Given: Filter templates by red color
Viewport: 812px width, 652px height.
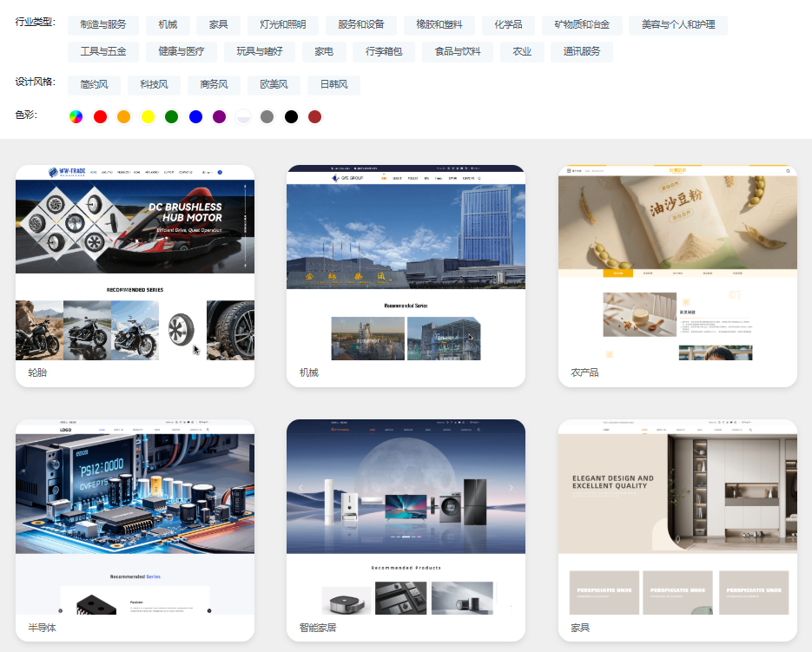Looking at the screenshot, I should coord(100,116).
